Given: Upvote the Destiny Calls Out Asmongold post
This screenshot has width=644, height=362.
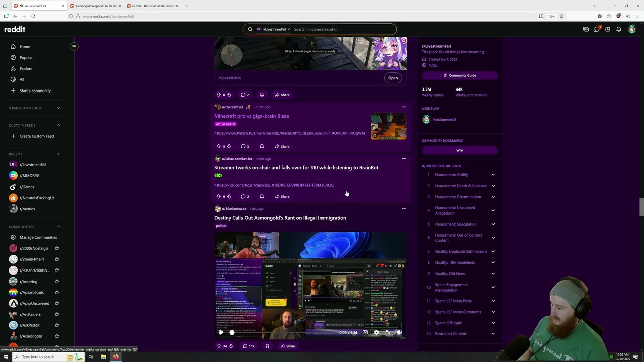Looking at the screenshot, I should click(218, 346).
